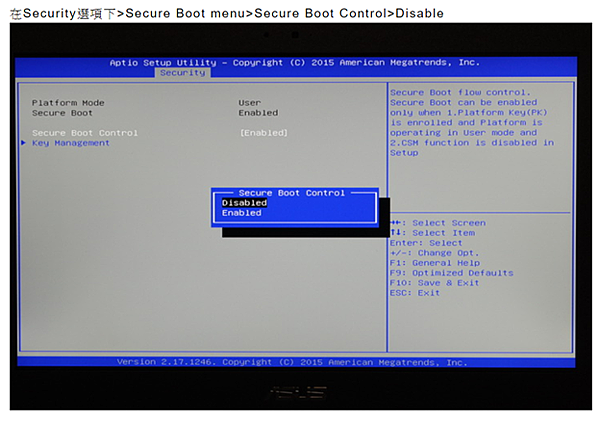Click the +/-: Change Opt. hint

point(434,253)
